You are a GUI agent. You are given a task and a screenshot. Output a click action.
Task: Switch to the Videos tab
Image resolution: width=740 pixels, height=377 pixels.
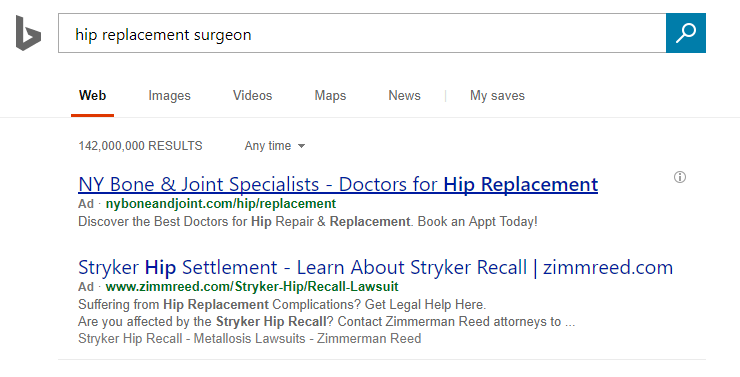252,96
